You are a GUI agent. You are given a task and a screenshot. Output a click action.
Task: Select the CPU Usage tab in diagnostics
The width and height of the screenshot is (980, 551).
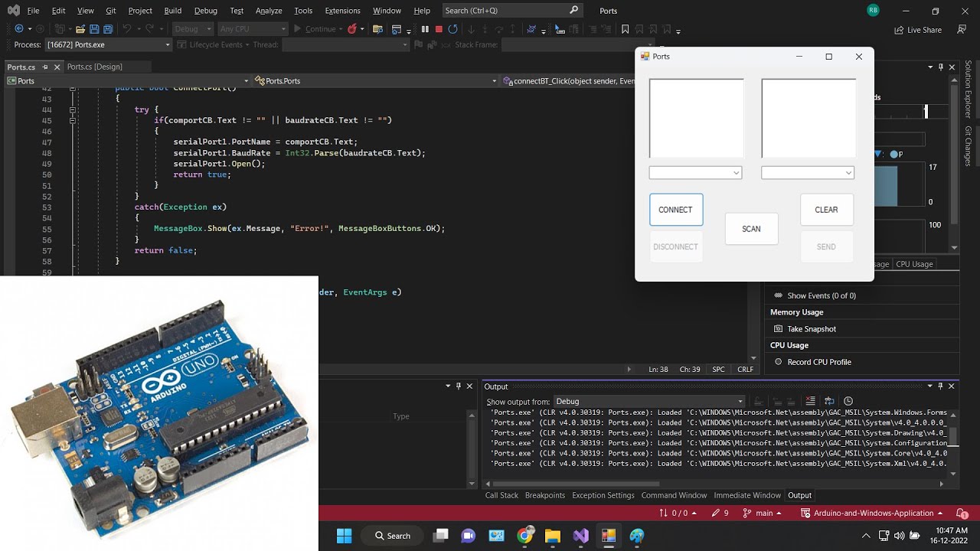point(914,264)
